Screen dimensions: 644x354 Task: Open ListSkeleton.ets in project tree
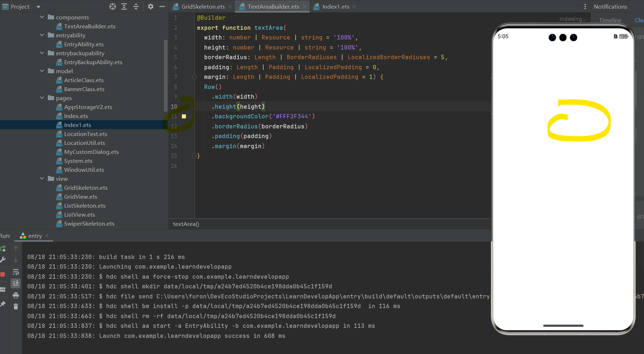pyautogui.click(x=85, y=206)
